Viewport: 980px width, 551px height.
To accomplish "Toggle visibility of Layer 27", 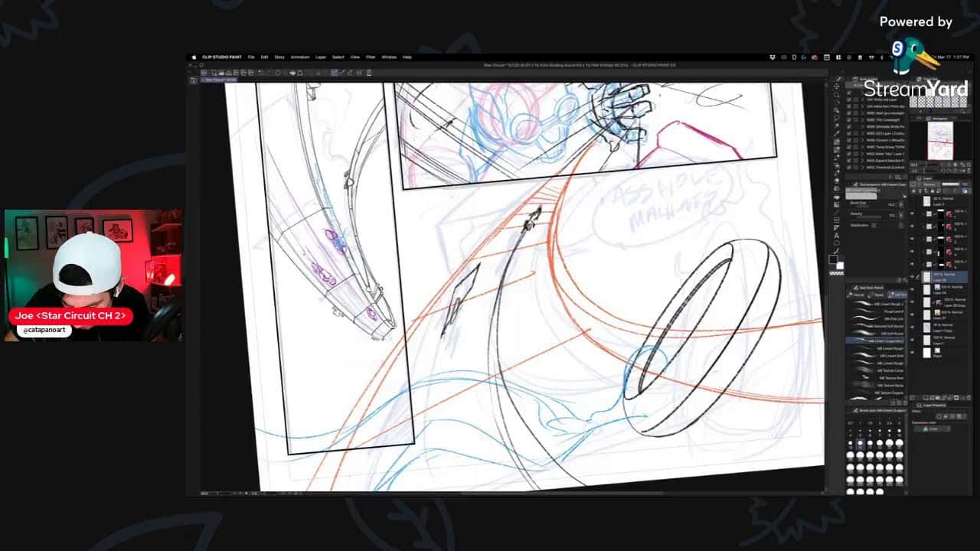I will 912,312.
